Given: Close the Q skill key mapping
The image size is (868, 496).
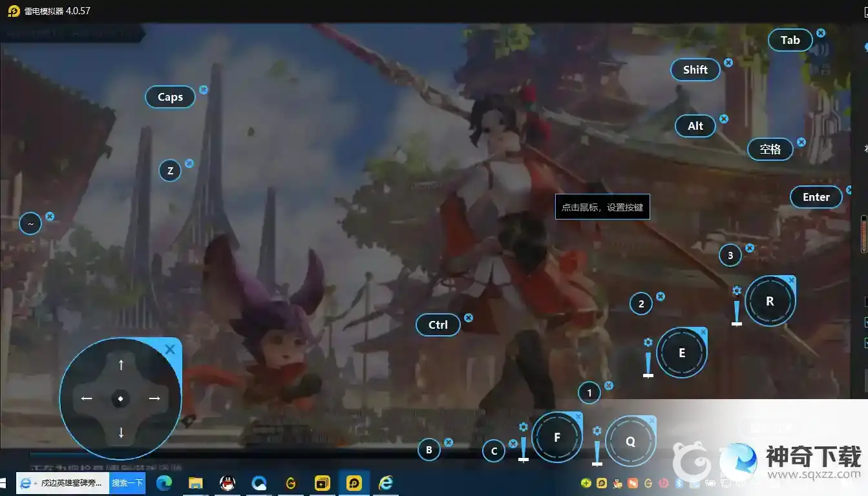Looking at the screenshot, I should pyautogui.click(x=651, y=421).
